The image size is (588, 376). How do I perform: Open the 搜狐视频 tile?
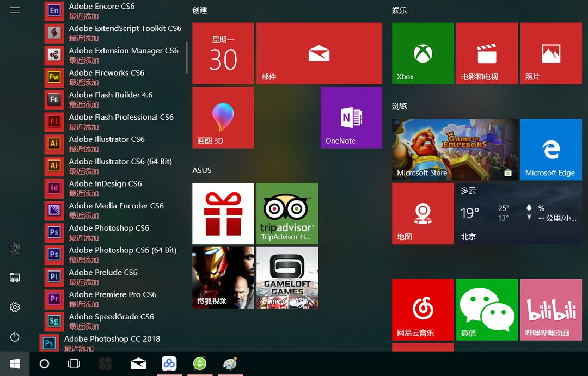(223, 278)
